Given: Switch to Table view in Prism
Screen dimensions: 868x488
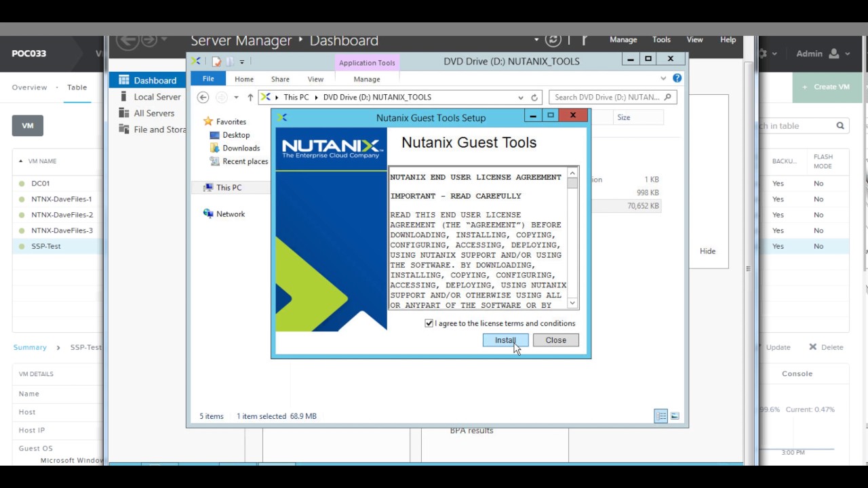Looking at the screenshot, I should [77, 87].
